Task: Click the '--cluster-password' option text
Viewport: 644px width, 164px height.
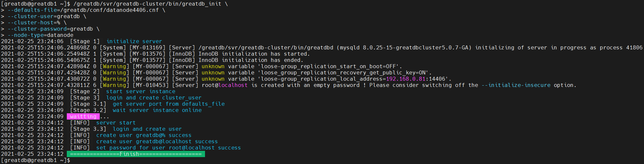Action: 37,29
